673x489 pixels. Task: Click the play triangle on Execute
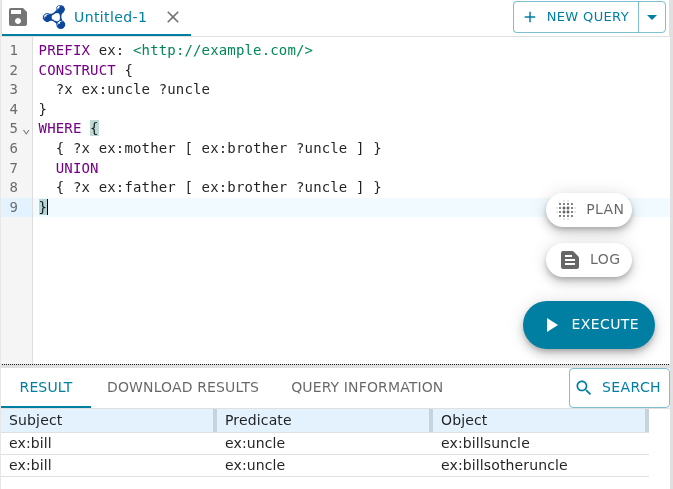(x=552, y=325)
